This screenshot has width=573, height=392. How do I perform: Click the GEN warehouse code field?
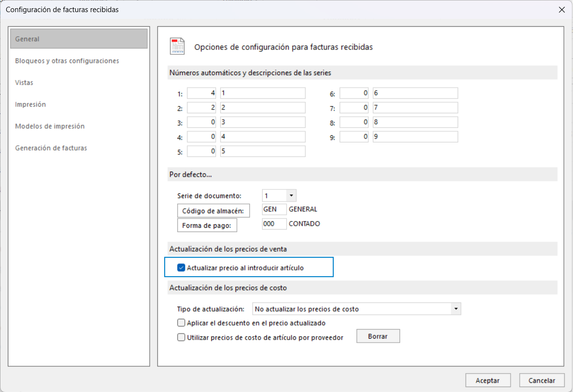pyautogui.click(x=274, y=209)
